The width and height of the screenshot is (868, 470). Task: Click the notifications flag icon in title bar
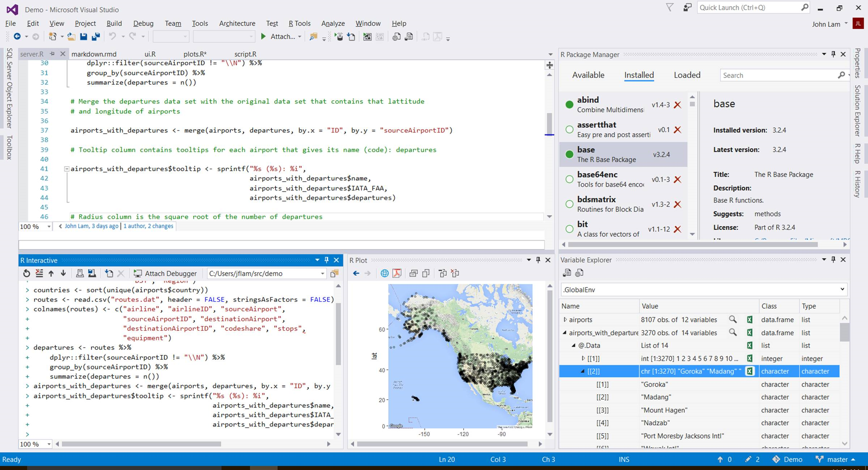click(669, 8)
